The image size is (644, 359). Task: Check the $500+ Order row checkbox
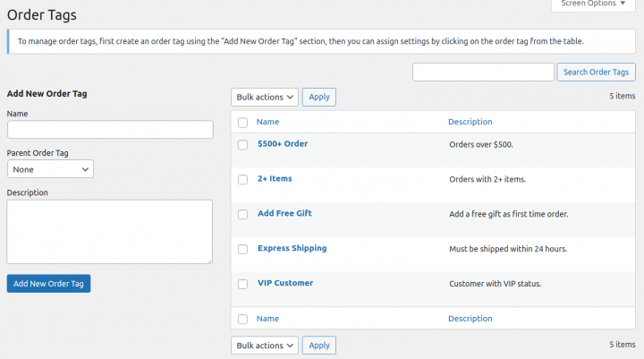242,145
